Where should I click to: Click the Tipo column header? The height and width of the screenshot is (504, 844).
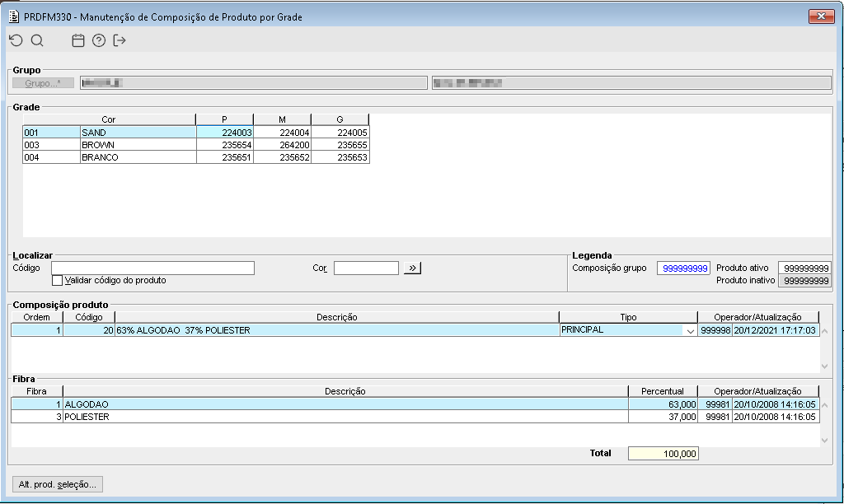(x=628, y=317)
